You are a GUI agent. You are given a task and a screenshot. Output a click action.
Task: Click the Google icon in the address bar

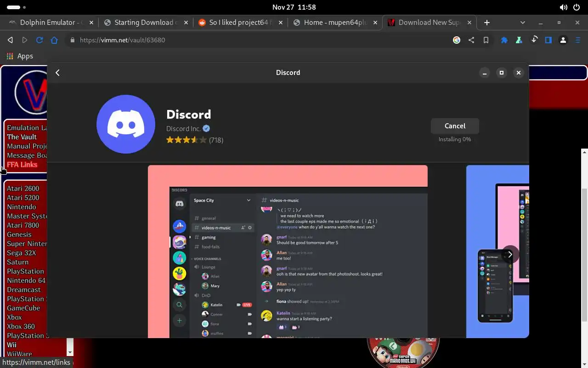coord(457,40)
